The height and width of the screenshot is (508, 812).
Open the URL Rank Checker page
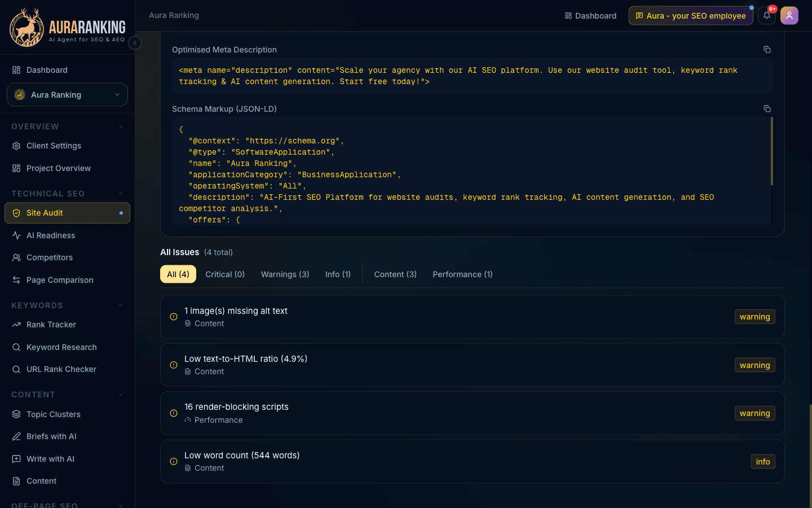(67, 369)
